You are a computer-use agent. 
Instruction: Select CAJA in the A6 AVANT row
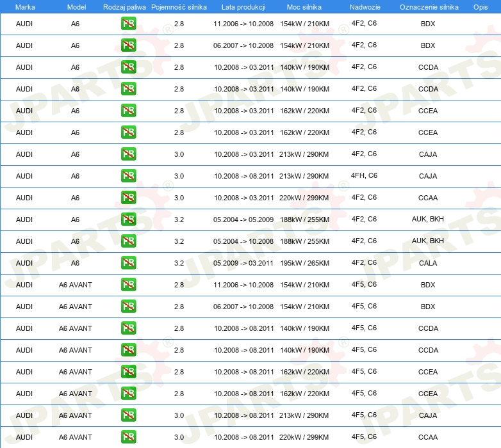point(428,415)
